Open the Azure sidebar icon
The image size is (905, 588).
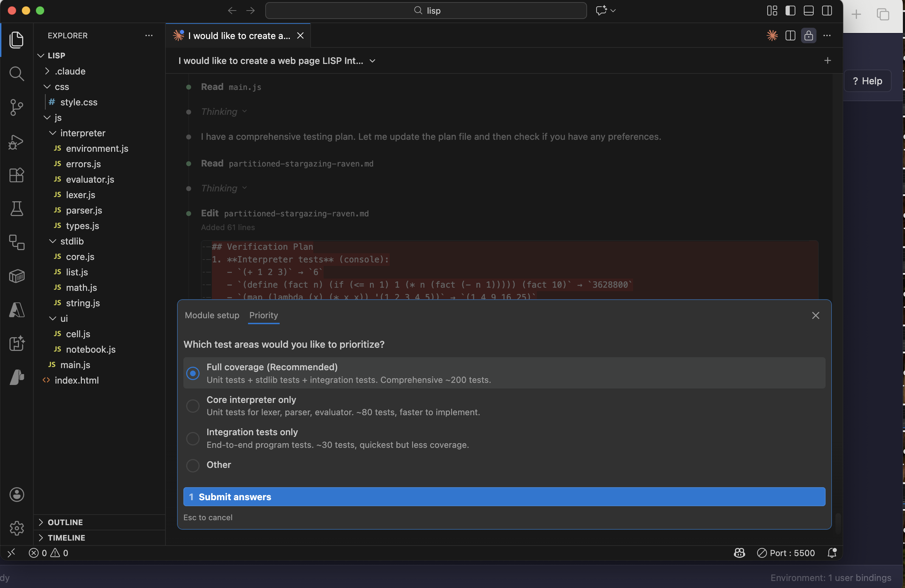(17, 311)
